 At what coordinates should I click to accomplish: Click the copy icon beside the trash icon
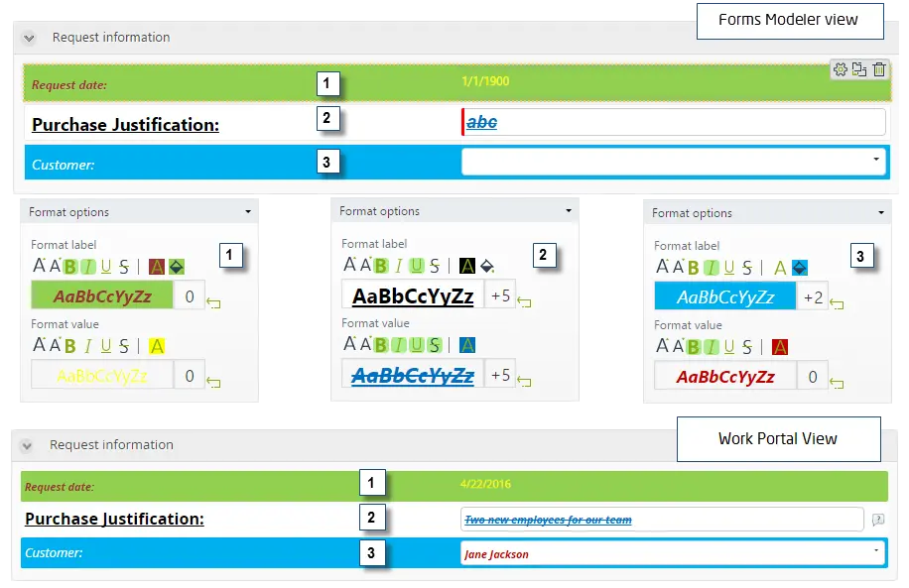coord(859,69)
